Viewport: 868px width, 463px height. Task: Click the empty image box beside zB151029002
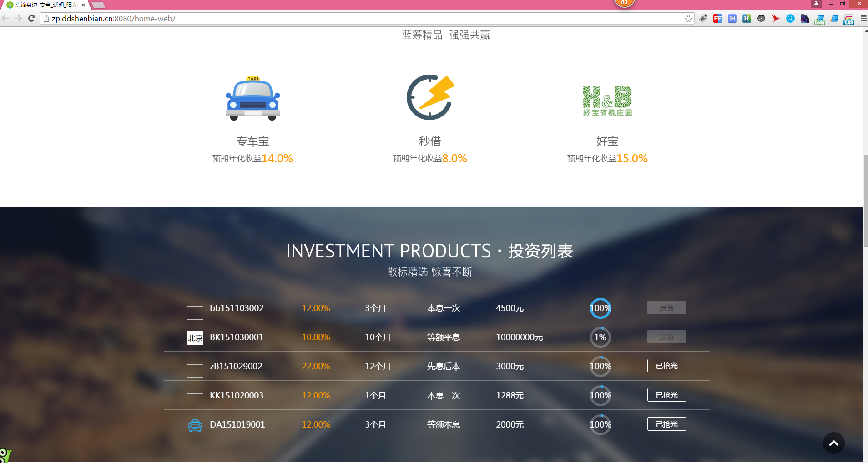(195, 371)
